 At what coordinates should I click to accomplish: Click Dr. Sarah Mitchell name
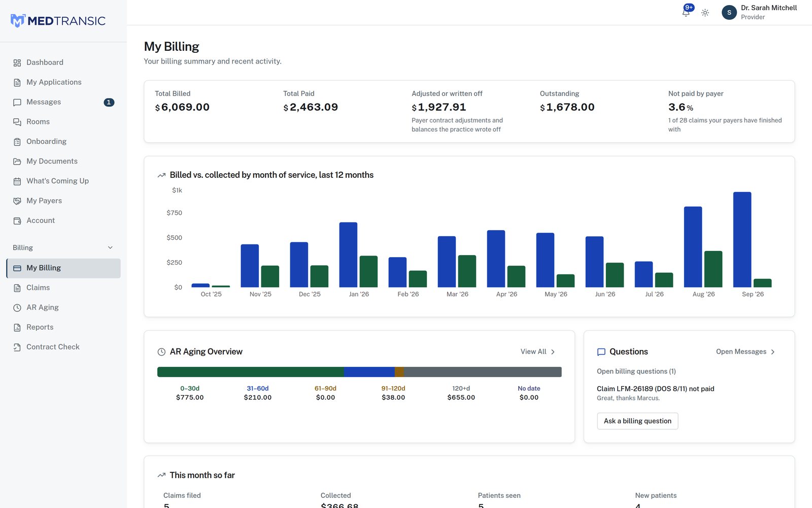769,8
